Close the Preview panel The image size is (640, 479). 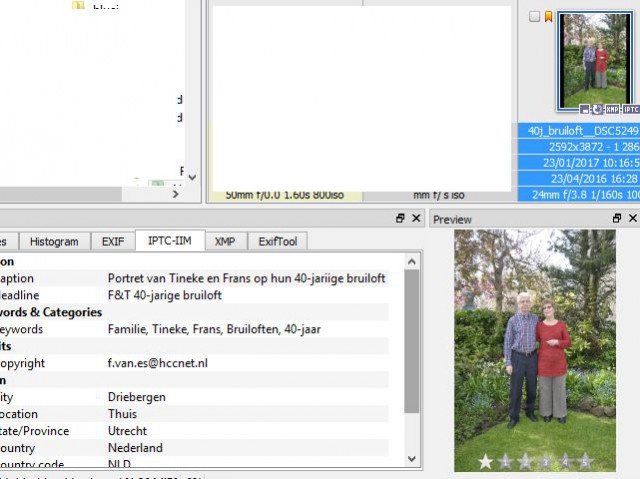pos(633,218)
